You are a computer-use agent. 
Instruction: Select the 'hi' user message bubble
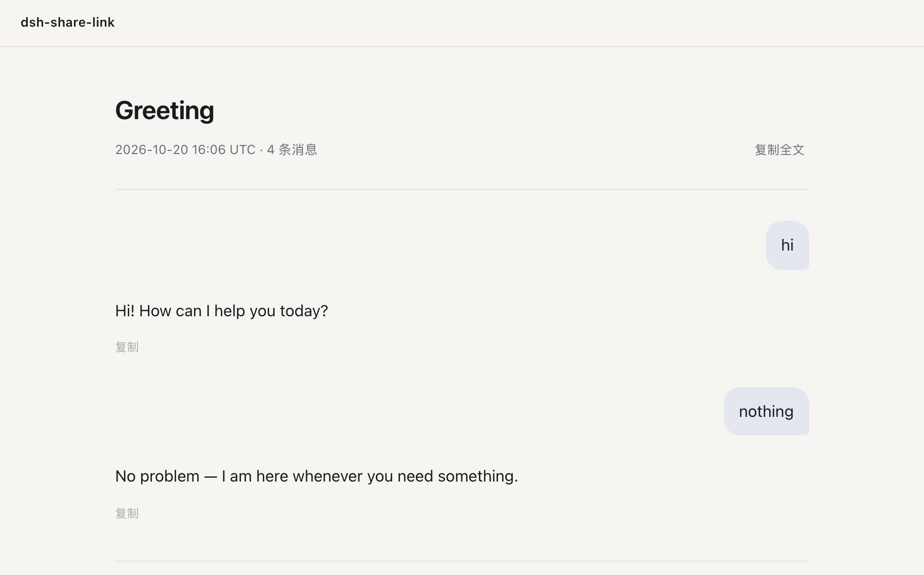pos(787,245)
